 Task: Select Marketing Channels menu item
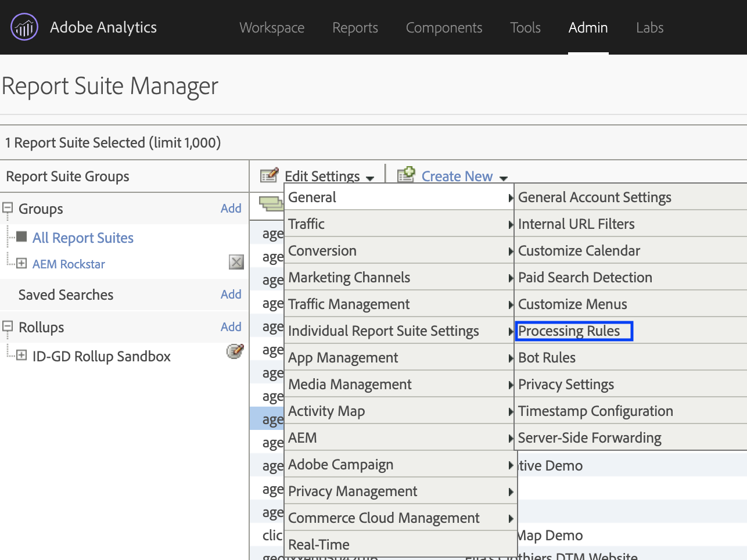(400, 277)
